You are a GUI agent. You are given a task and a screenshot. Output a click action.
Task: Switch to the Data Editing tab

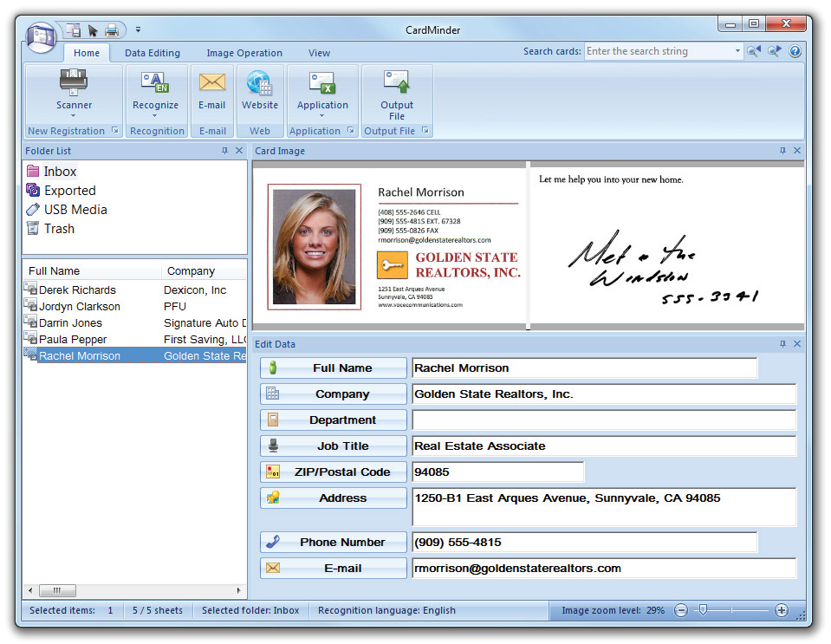click(x=153, y=53)
